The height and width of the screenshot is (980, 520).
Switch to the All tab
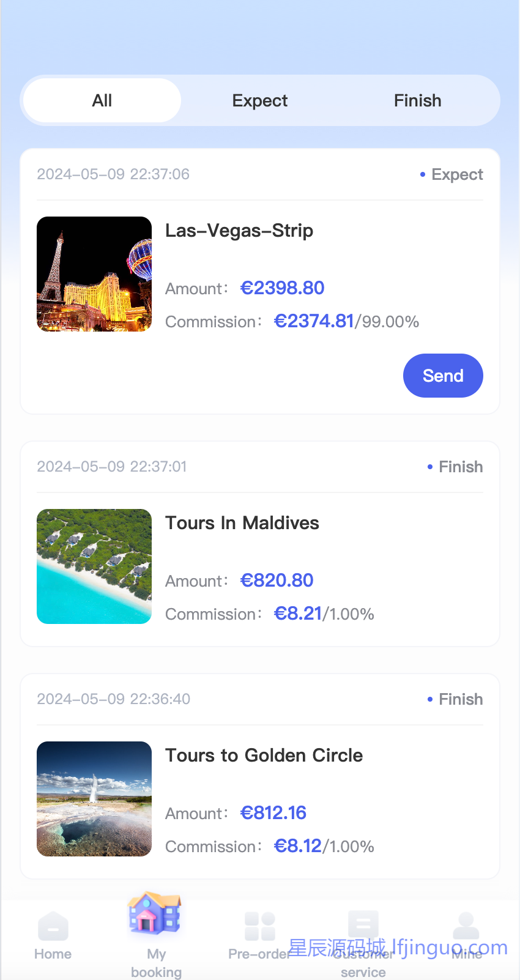tap(102, 100)
